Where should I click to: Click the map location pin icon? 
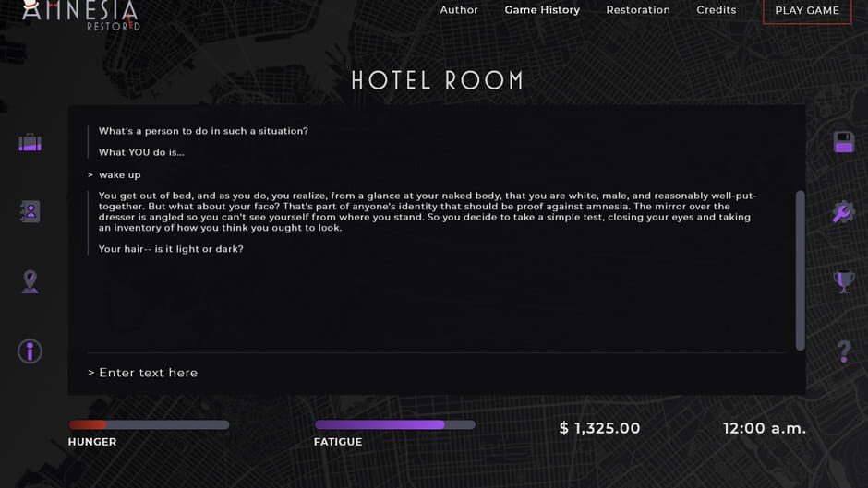[x=30, y=281]
